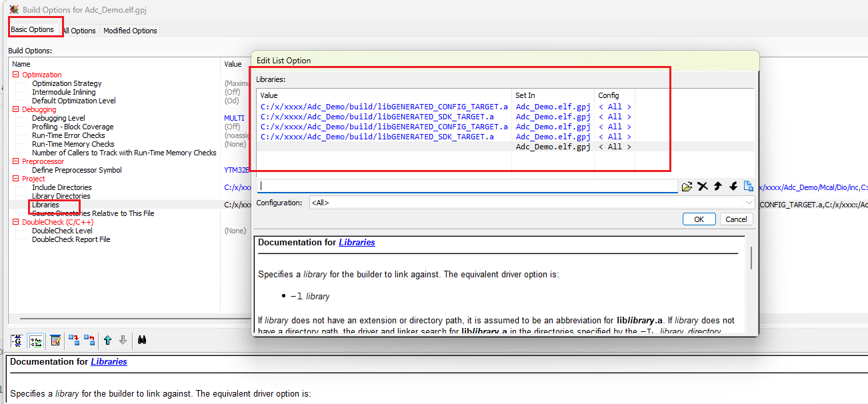Viewport: 868px width, 404px height.
Task: Select DoubleCheck Report File option
Action: 71,239
